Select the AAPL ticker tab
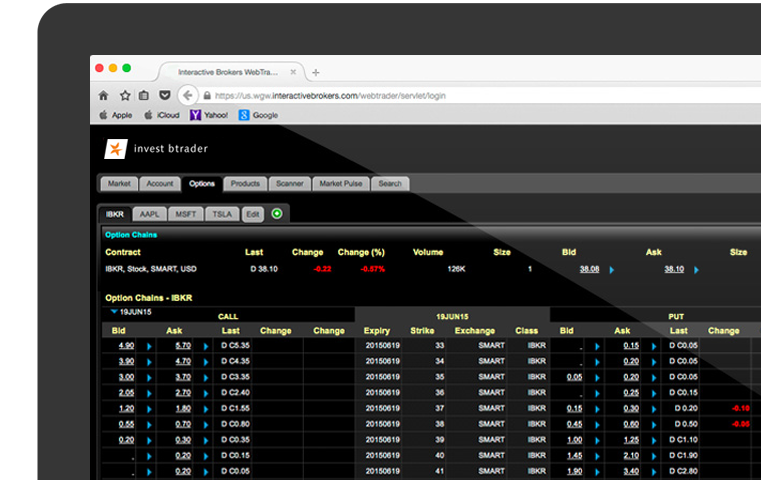Screen dimensions: 761x480 click(x=149, y=214)
